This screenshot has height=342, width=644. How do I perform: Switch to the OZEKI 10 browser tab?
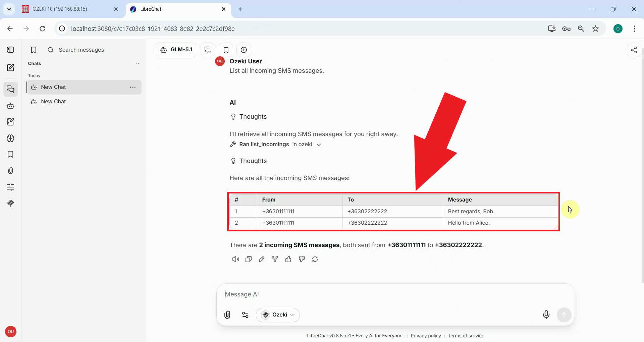point(70,9)
